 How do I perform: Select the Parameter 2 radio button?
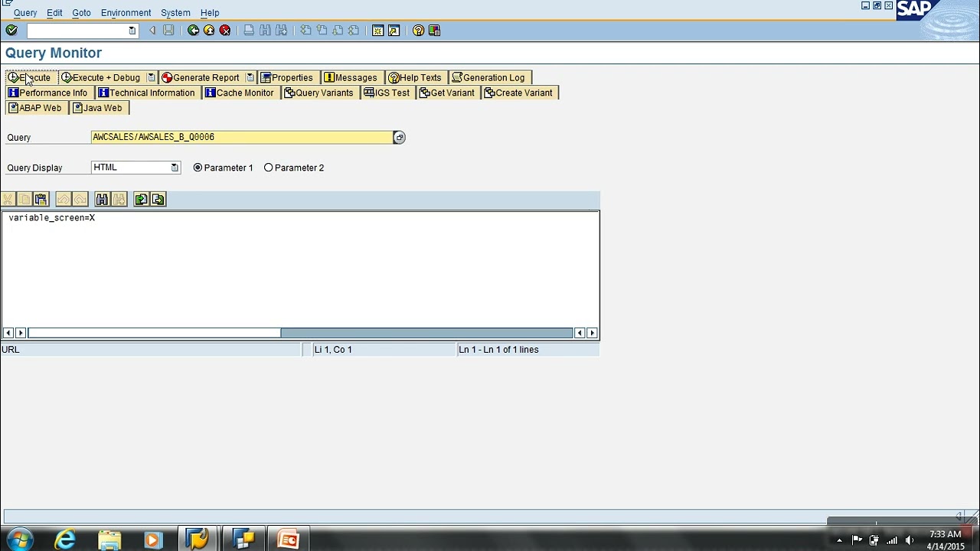pyautogui.click(x=268, y=168)
